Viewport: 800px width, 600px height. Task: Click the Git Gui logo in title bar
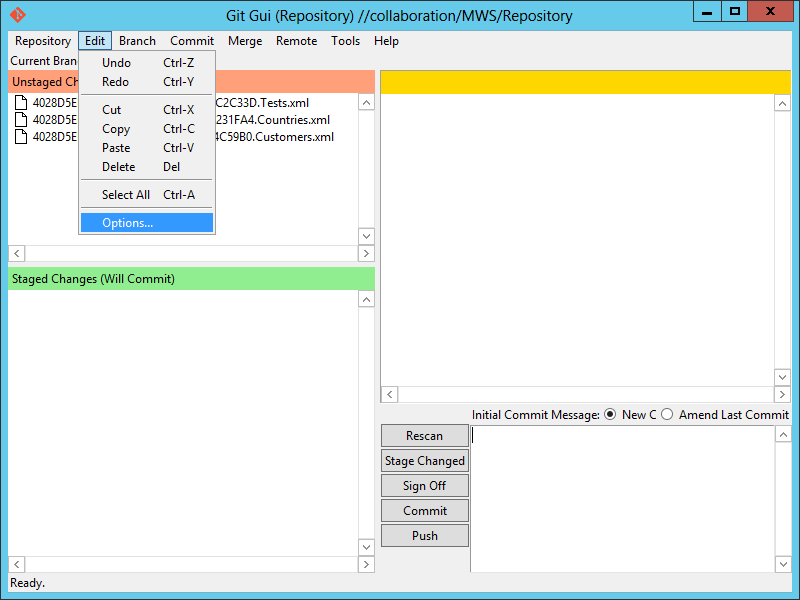click(x=17, y=15)
